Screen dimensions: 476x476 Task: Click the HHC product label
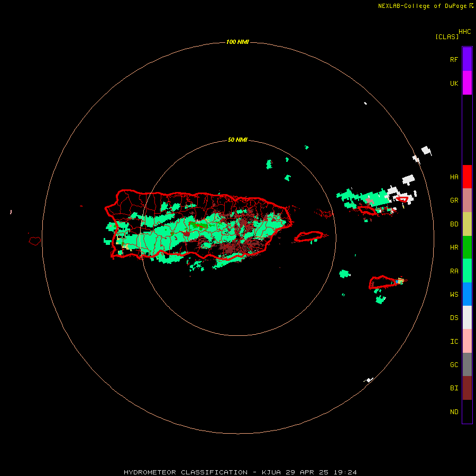(464, 32)
